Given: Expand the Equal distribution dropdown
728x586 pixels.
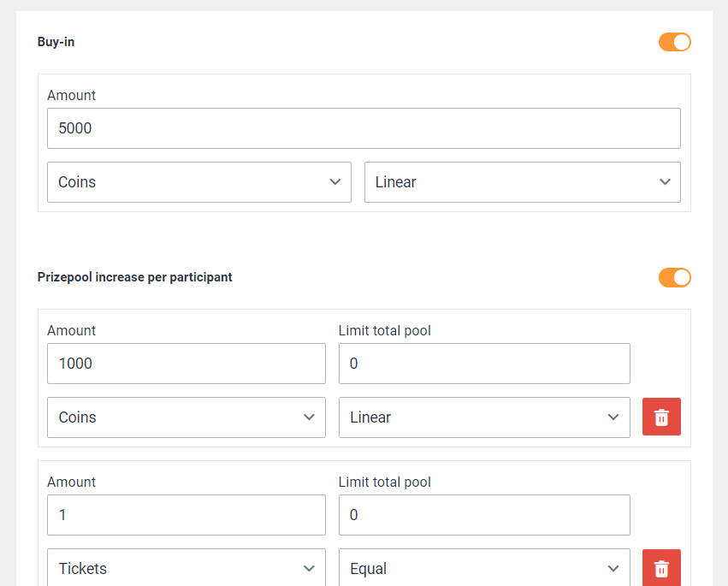Looking at the screenshot, I should click(483, 569).
